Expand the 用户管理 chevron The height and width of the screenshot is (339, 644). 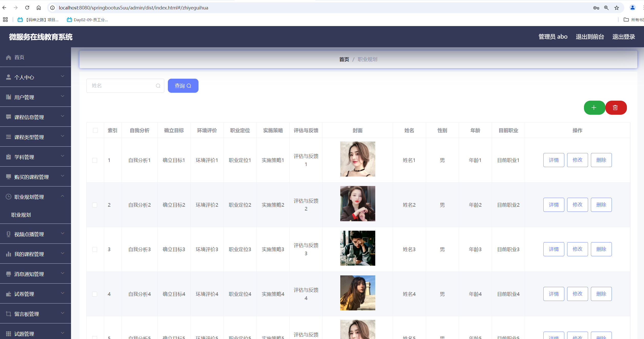click(63, 96)
